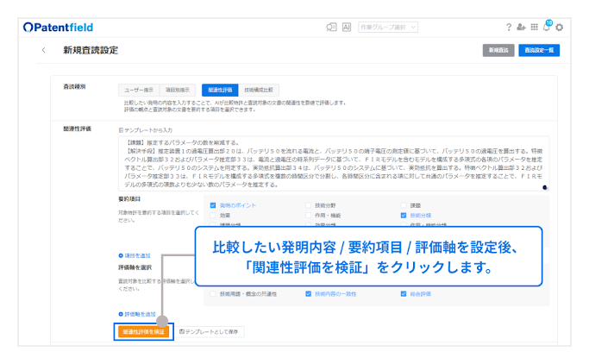Open notifications bell with badge
The image size is (589, 364).
(x=546, y=28)
